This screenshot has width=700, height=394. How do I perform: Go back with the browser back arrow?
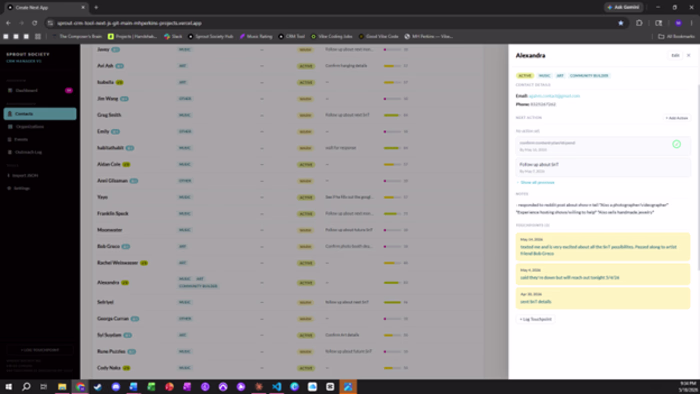click(8, 23)
